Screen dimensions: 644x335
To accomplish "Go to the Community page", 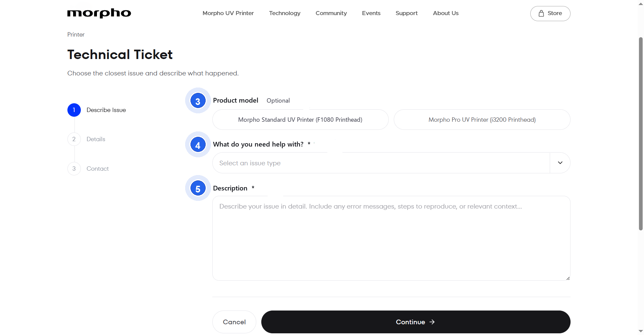I will (x=331, y=13).
